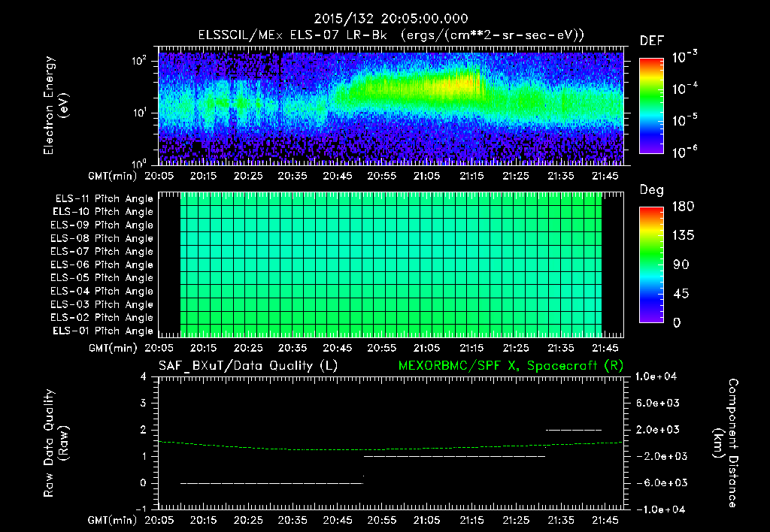Click the 10^2 tick on electron energy axis
This screenshot has height=532, width=770.
[139, 61]
